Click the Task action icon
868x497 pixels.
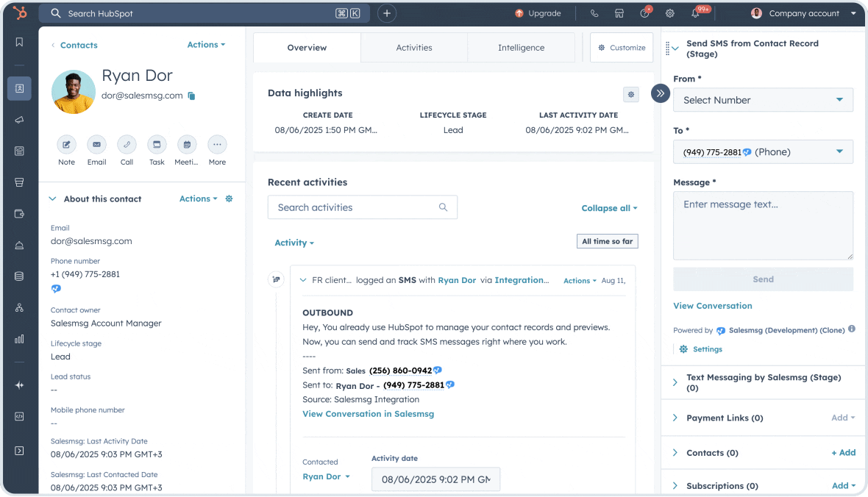coord(157,144)
